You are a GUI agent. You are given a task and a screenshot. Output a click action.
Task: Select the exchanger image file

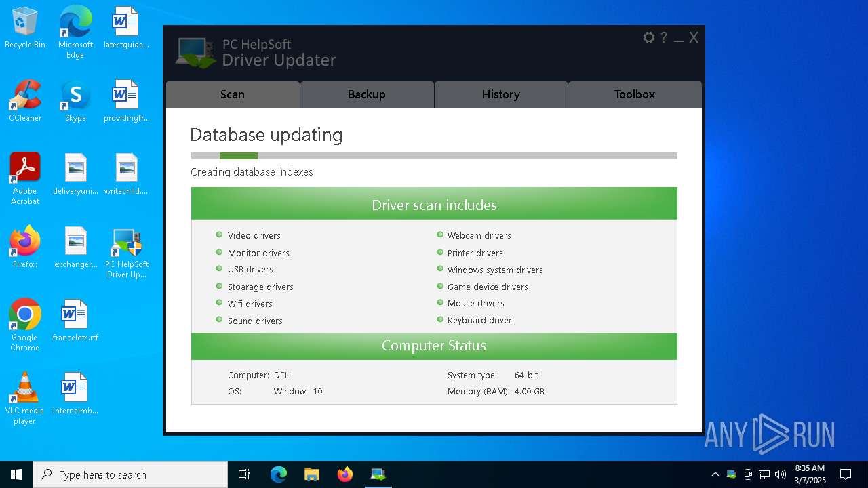75,248
